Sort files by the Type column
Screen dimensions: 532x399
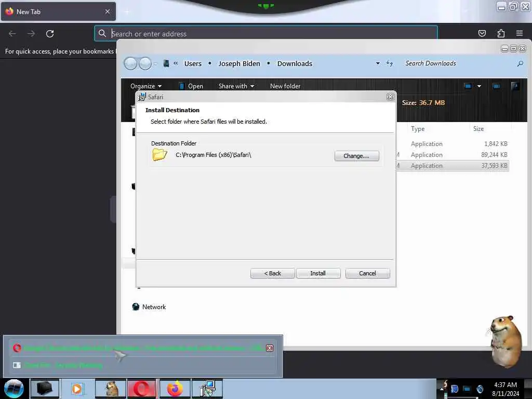point(418,129)
